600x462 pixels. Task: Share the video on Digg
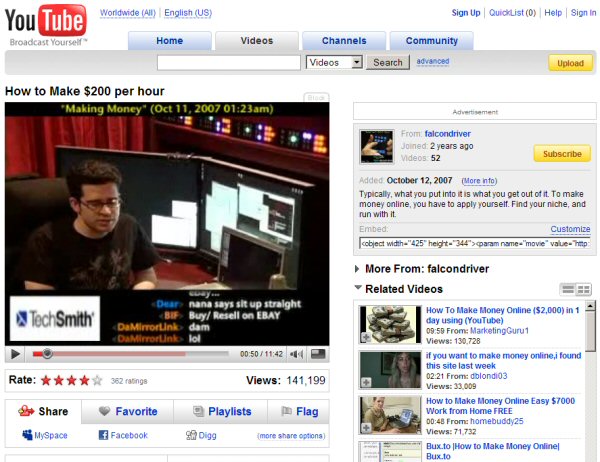(201, 435)
